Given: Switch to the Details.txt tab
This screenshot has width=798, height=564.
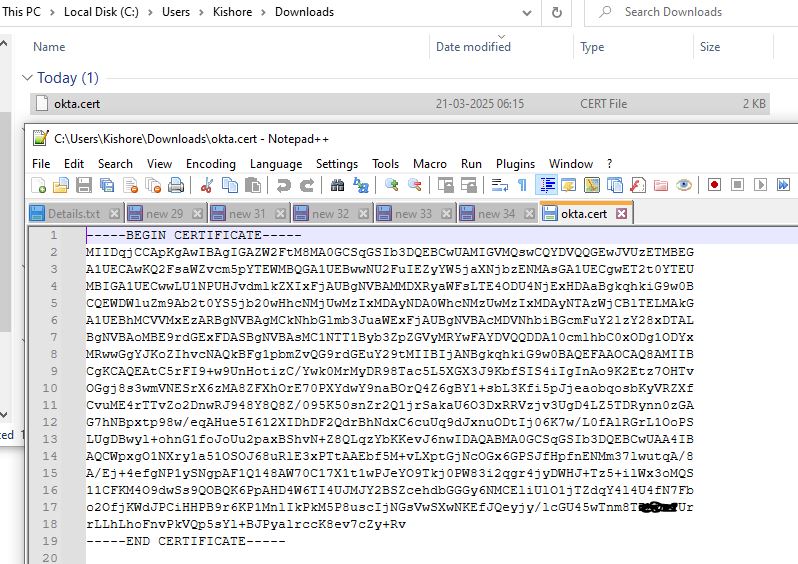Looking at the screenshot, I should [x=73, y=213].
